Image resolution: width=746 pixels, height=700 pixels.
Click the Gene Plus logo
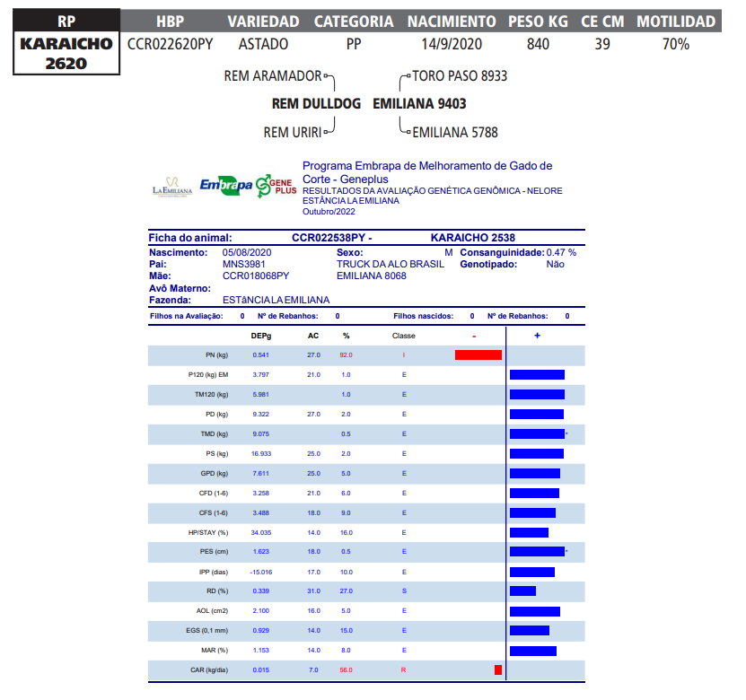tap(276, 185)
